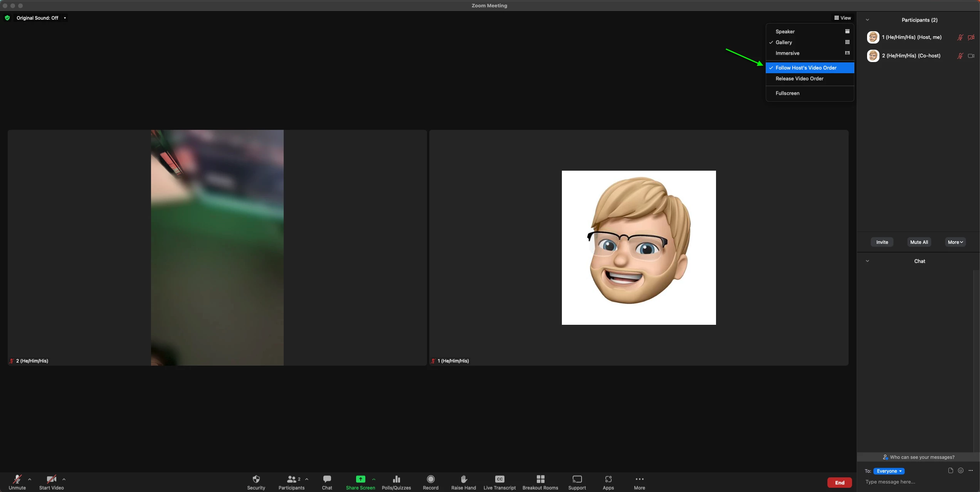The height and width of the screenshot is (492, 980).
Task: Toggle Start Video camera button
Action: (51, 479)
